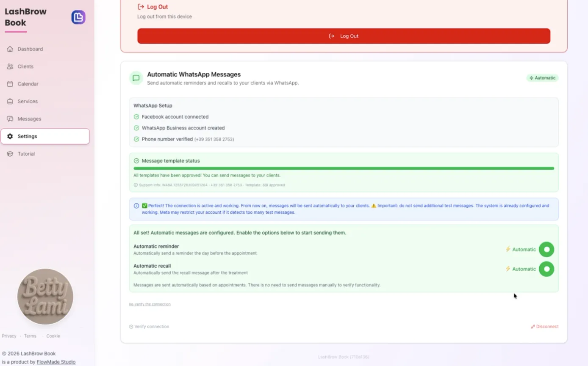Click the Clients people icon

pyautogui.click(x=10, y=66)
